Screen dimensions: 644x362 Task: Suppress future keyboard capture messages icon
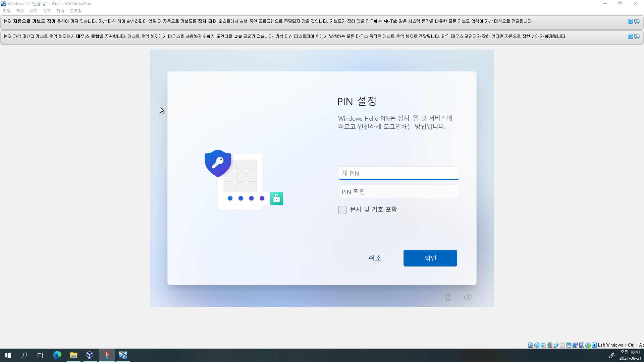pyautogui.click(x=637, y=21)
